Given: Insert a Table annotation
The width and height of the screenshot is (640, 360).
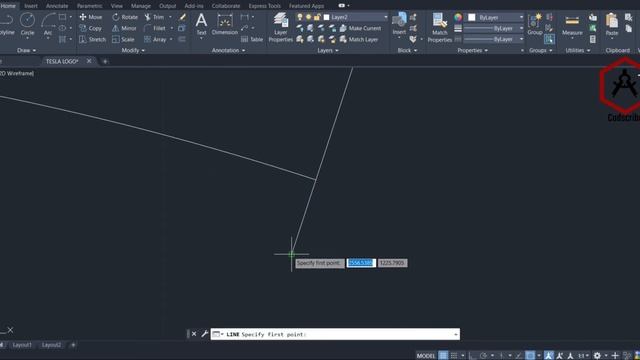Looking at the screenshot, I should 252,40.
